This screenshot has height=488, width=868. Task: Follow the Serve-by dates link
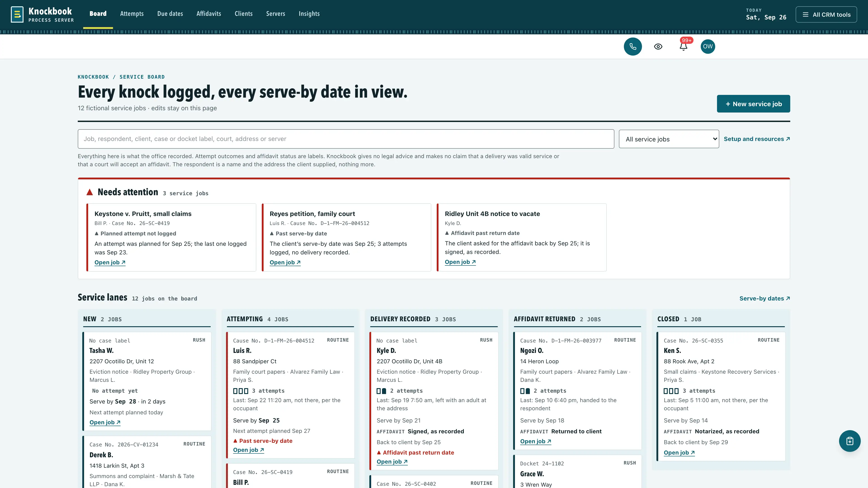764,298
